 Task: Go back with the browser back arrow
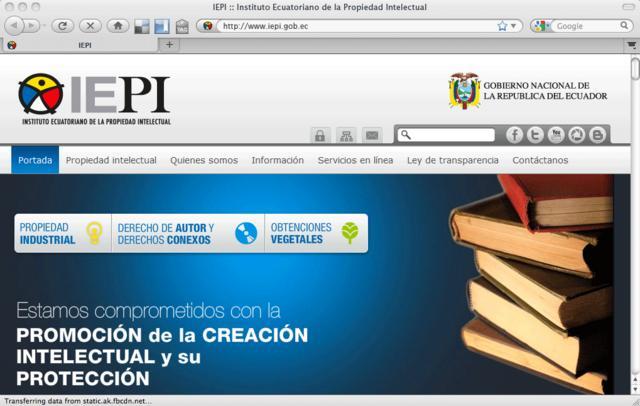(14, 26)
